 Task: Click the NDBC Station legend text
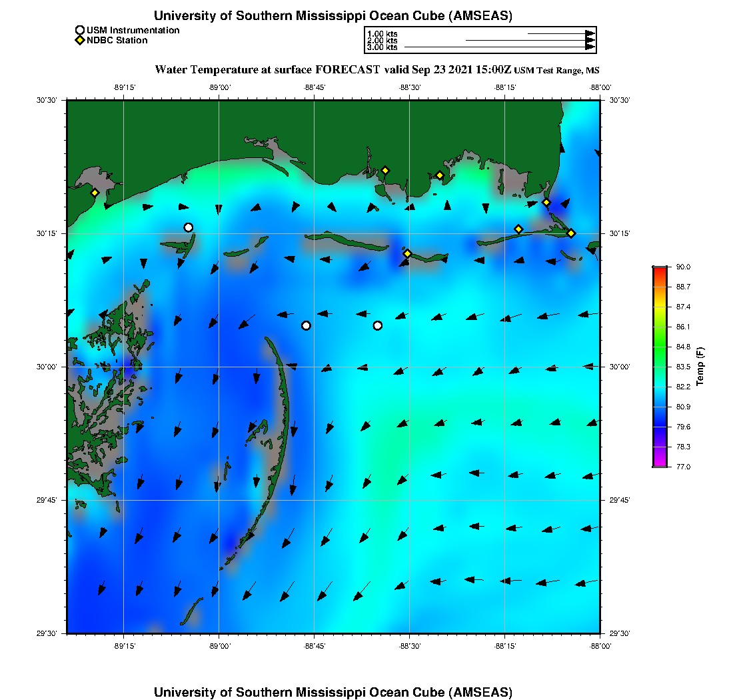pos(117,40)
